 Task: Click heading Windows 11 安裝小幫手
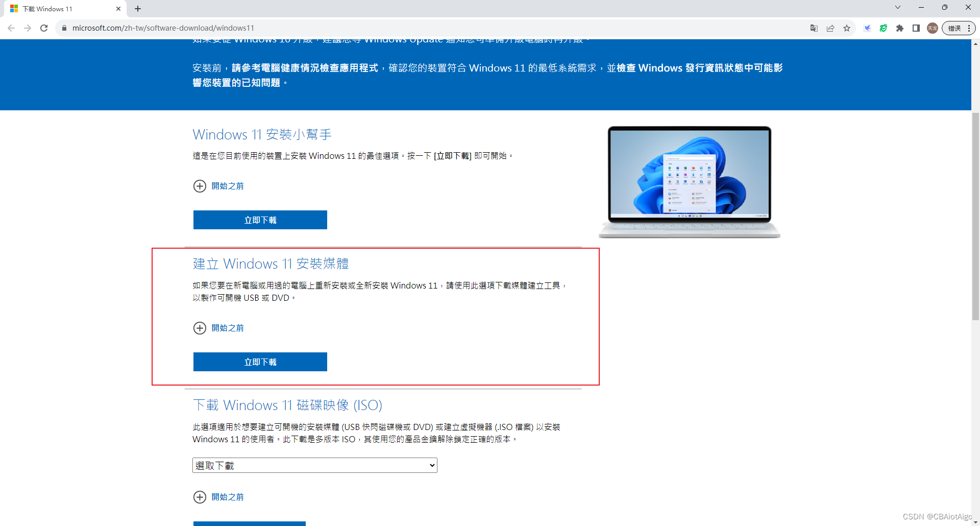(x=262, y=134)
